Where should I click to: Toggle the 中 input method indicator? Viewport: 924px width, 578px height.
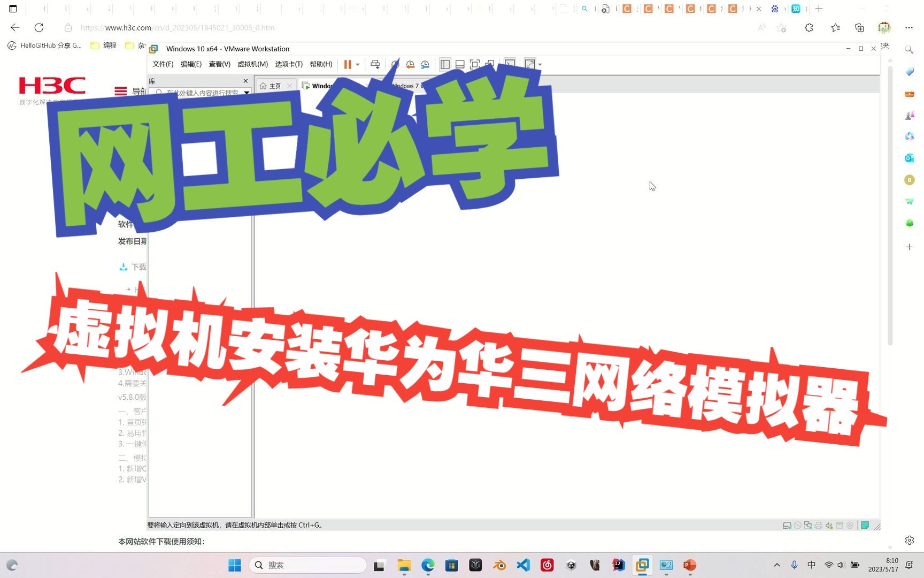pos(812,565)
